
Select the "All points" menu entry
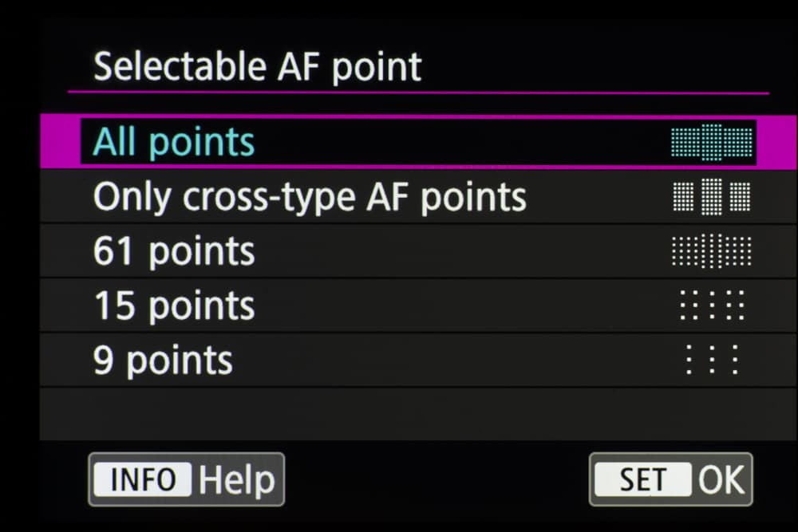[x=174, y=143]
